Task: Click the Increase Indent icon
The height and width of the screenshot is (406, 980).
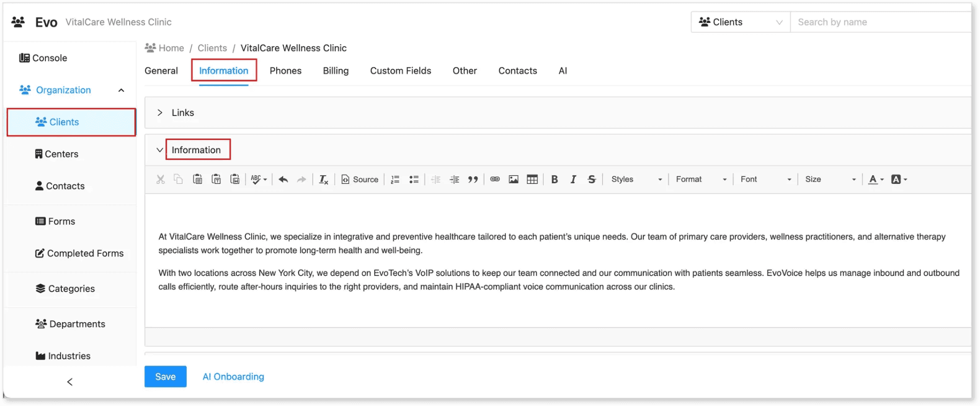Action: click(x=454, y=179)
